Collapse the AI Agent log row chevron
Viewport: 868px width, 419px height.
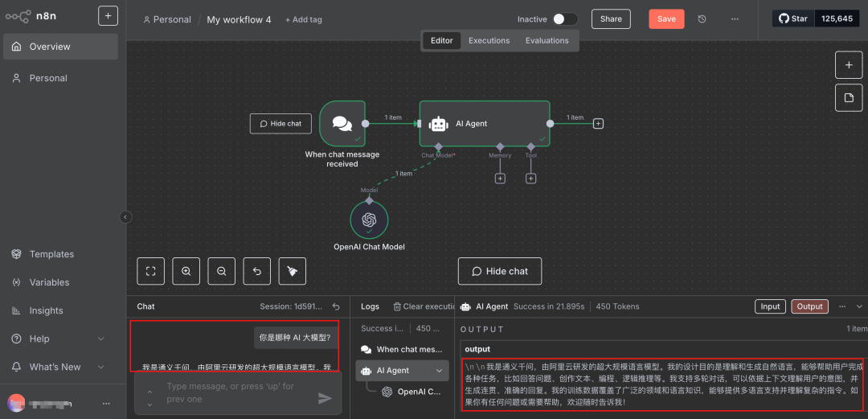coord(440,370)
